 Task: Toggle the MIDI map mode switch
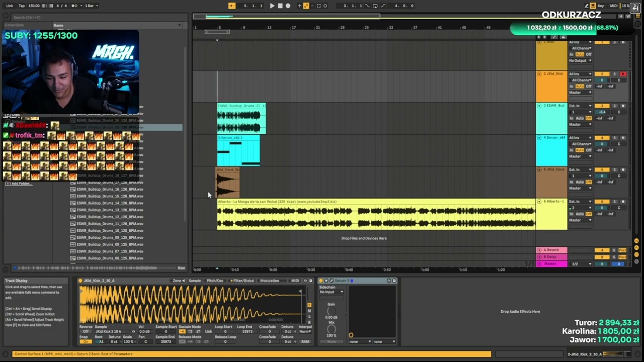(614, 6)
